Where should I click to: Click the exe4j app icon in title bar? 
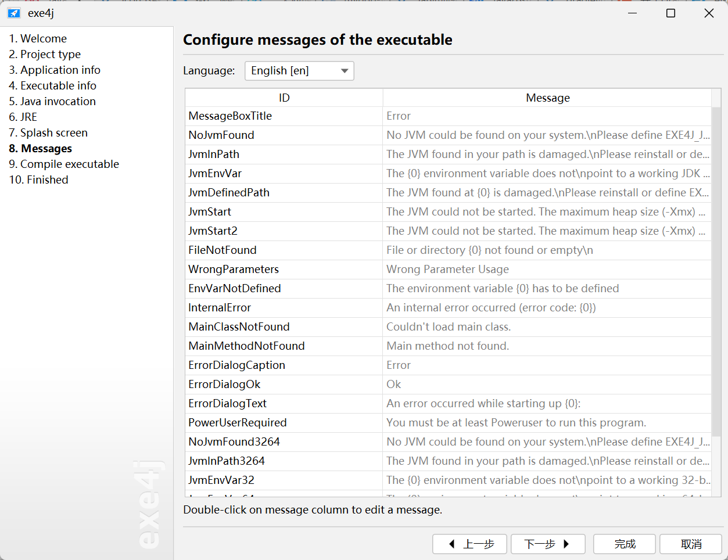[x=13, y=13]
